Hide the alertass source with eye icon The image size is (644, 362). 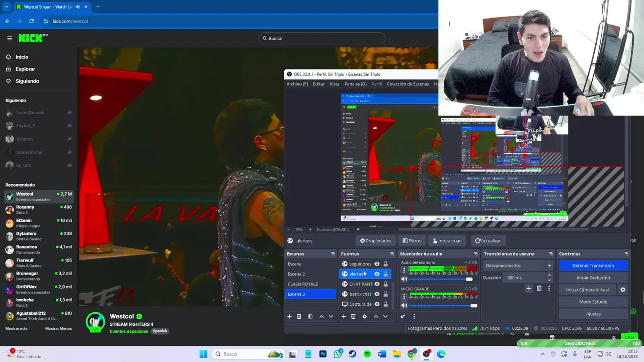[377, 274]
